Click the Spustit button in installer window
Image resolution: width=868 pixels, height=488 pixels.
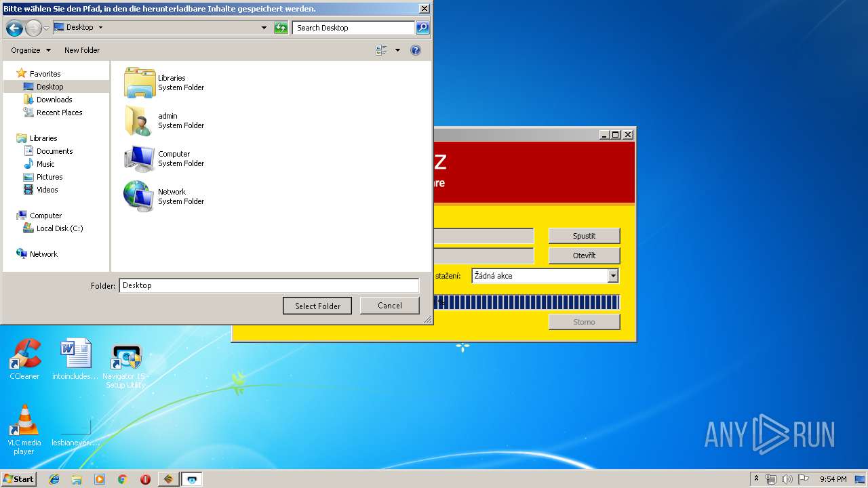pyautogui.click(x=584, y=236)
